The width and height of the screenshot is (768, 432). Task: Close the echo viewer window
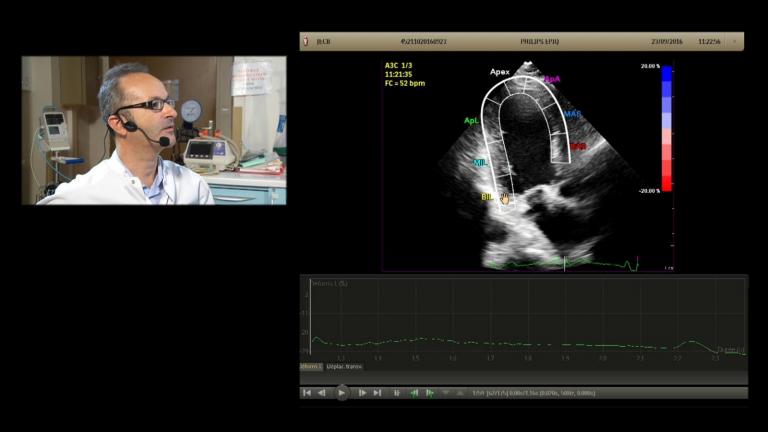735,41
